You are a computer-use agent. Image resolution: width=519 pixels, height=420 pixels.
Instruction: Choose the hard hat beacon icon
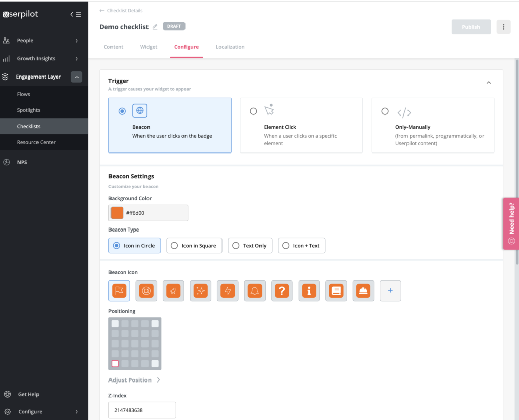[x=363, y=291]
